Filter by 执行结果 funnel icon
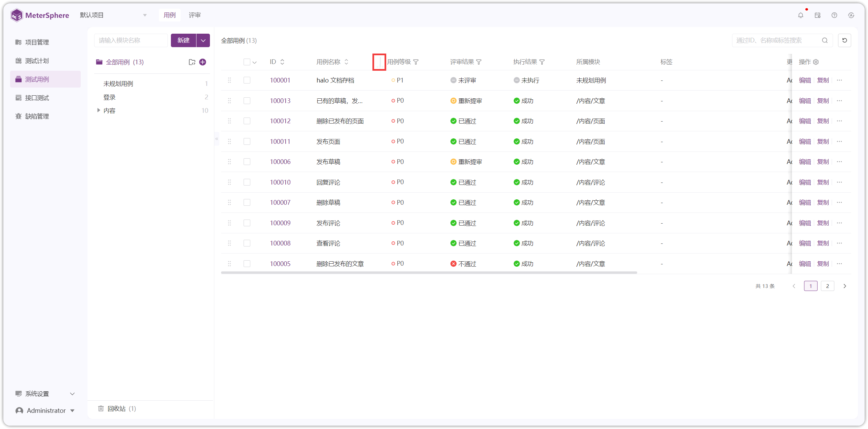Screen dimensions: 868x429 542,62
